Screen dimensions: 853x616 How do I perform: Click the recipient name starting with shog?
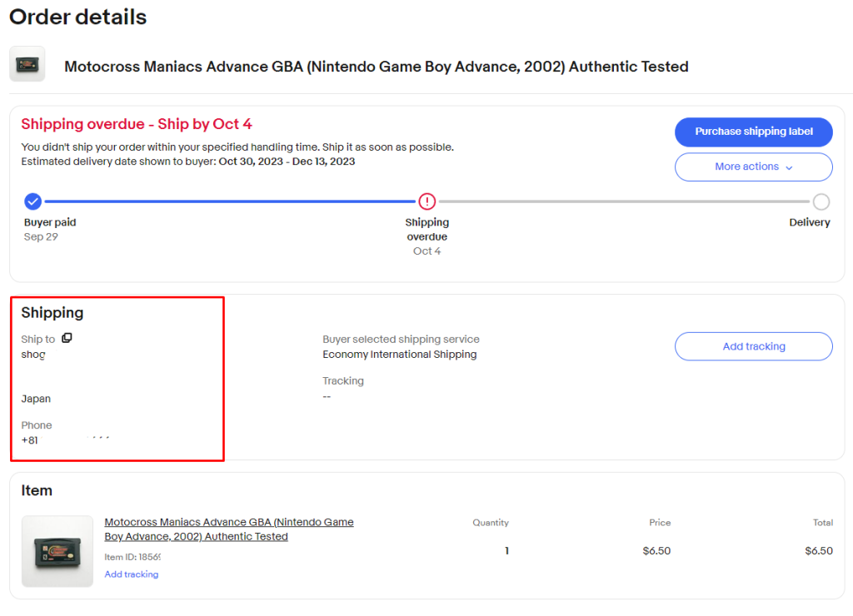33,355
